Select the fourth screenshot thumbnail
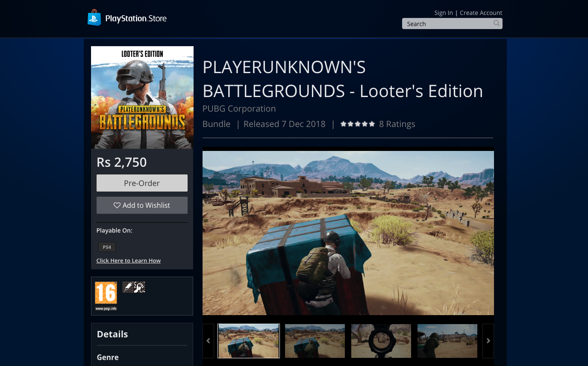The image size is (588, 366). 447,341
